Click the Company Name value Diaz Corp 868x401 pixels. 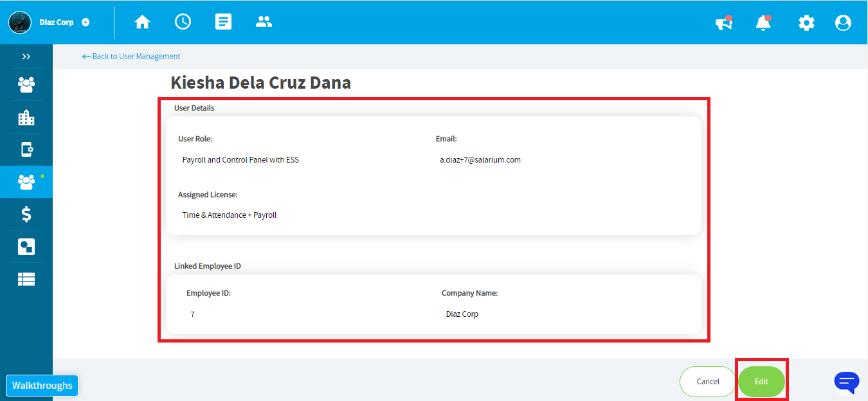click(462, 314)
